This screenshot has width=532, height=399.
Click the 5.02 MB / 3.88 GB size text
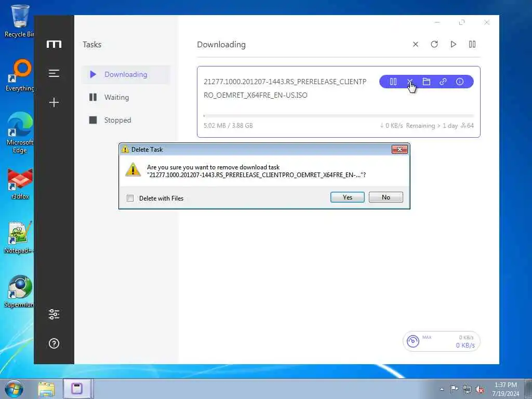[x=228, y=126]
